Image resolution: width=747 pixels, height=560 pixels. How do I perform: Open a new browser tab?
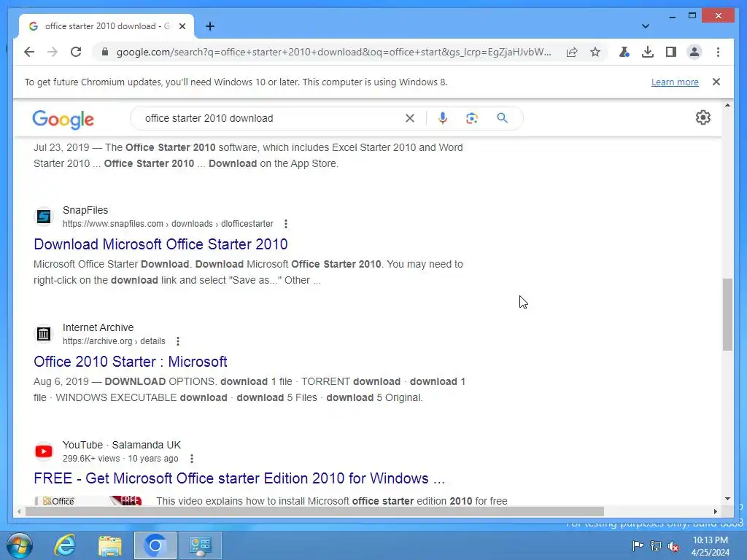[x=210, y=26]
